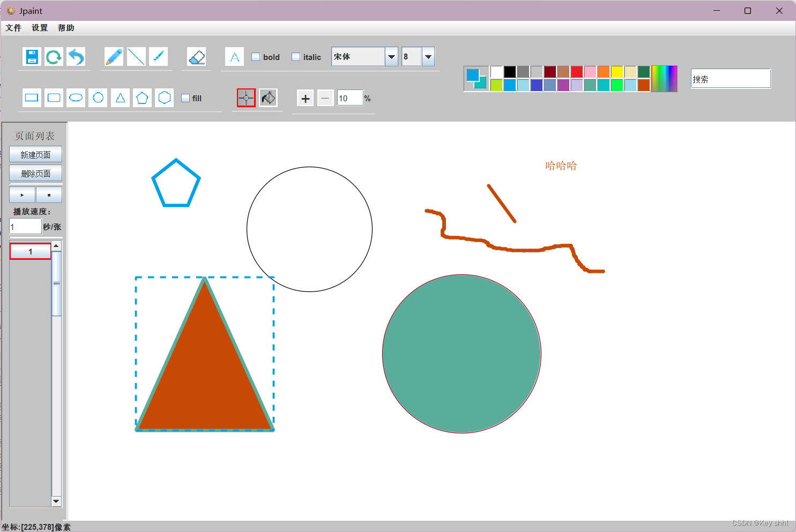This screenshot has height=532, width=796.
Task: Open the 设置 menu
Action: [39, 27]
